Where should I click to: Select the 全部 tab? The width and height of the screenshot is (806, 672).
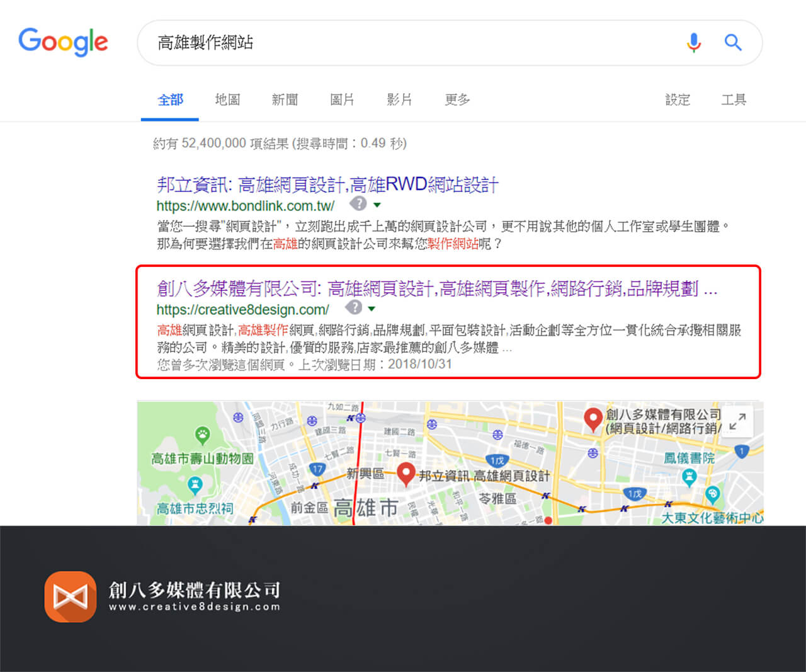click(x=170, y=100)
